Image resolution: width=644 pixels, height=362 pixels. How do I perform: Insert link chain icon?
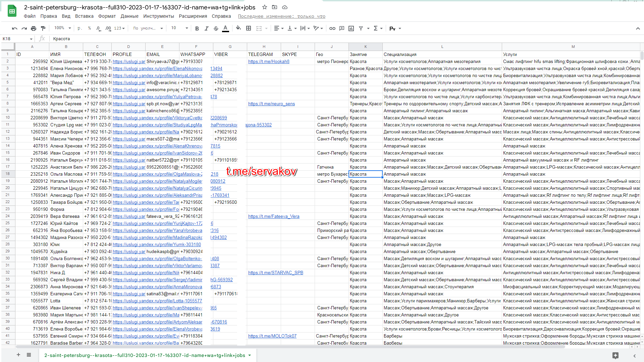point(332,28)
